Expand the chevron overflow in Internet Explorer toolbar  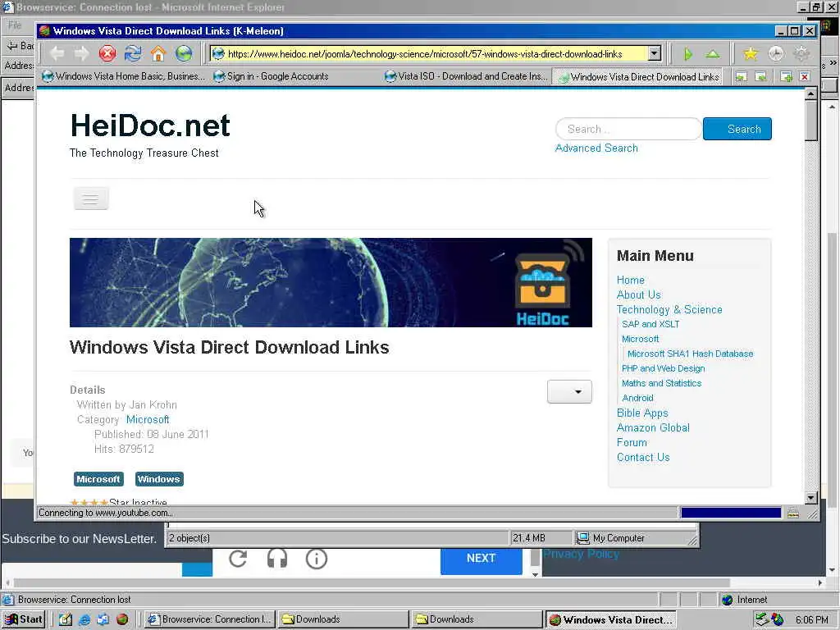click(833, 63)
